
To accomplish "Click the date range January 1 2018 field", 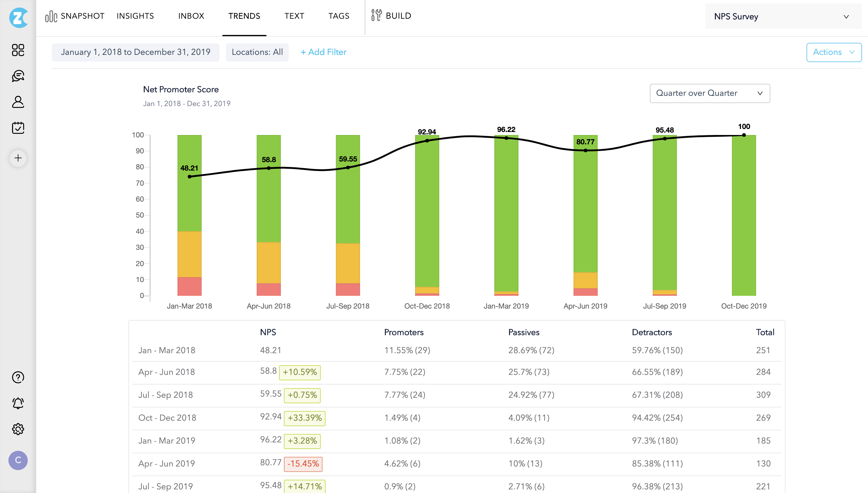I will pos(135,52).
